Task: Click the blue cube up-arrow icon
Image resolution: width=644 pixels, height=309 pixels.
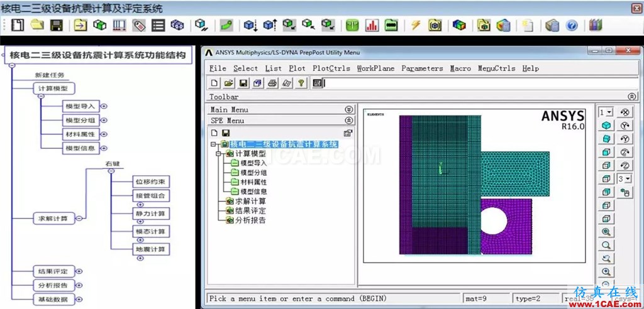Action: 270,26
